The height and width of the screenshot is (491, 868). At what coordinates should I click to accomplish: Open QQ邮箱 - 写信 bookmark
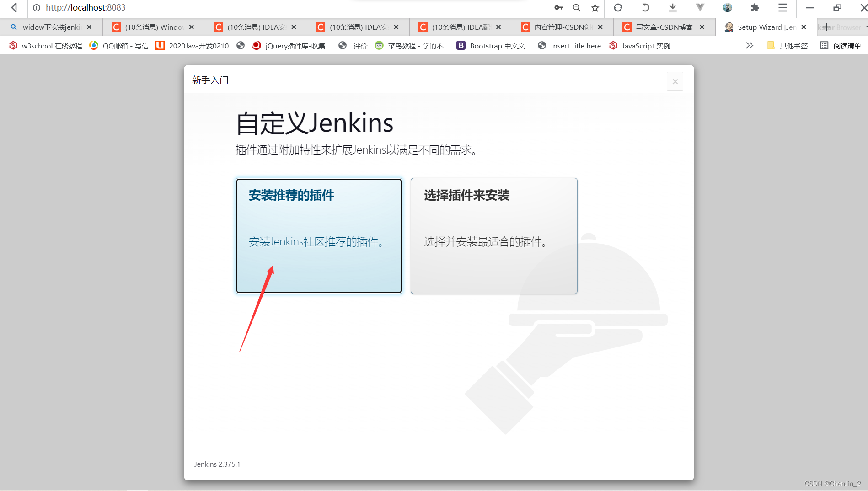pos(119,46)
